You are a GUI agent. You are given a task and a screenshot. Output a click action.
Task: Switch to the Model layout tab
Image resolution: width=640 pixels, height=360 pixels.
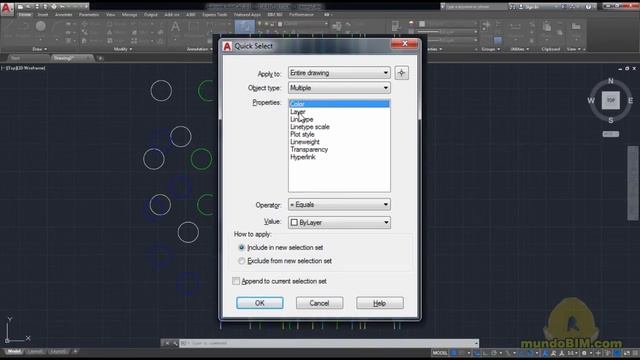pos(14,351)
